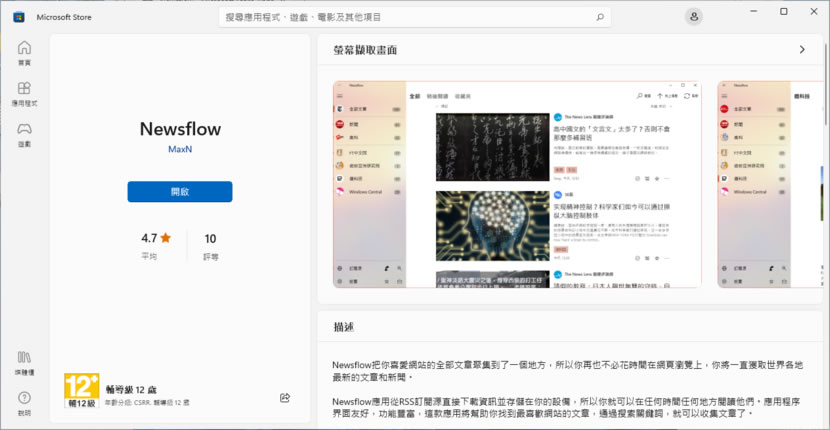
Task: Visit the MaxN publisher link
Action: coord(180,149)
